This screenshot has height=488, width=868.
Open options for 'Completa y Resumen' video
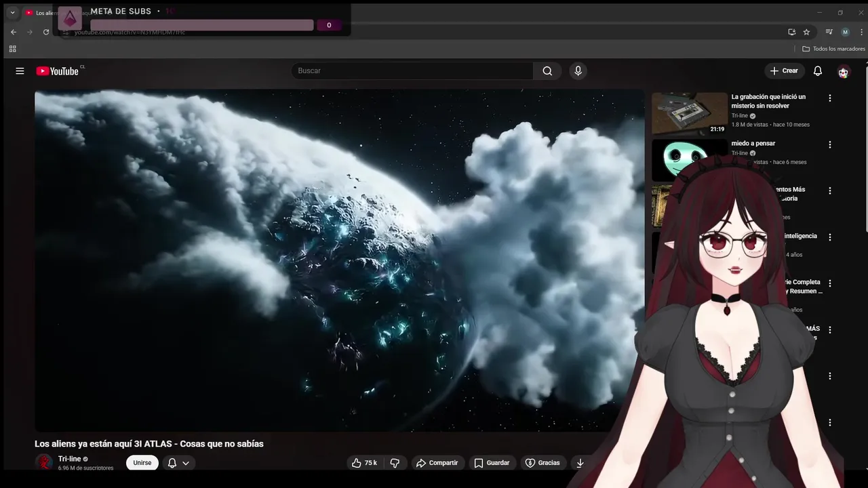pyautogui.click(x=829, y=283)
